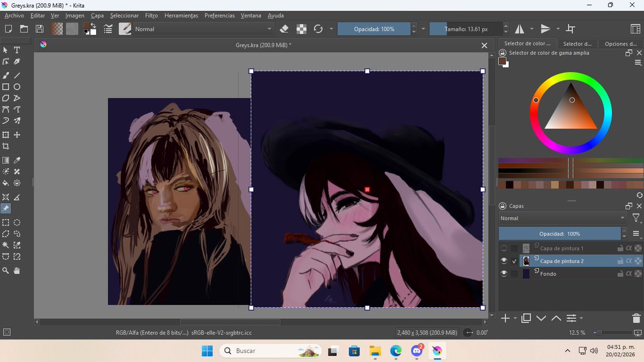Screen dimensions: 644x362
Task: Select the Rectangular Selection tool
Action: pos(5,223)
